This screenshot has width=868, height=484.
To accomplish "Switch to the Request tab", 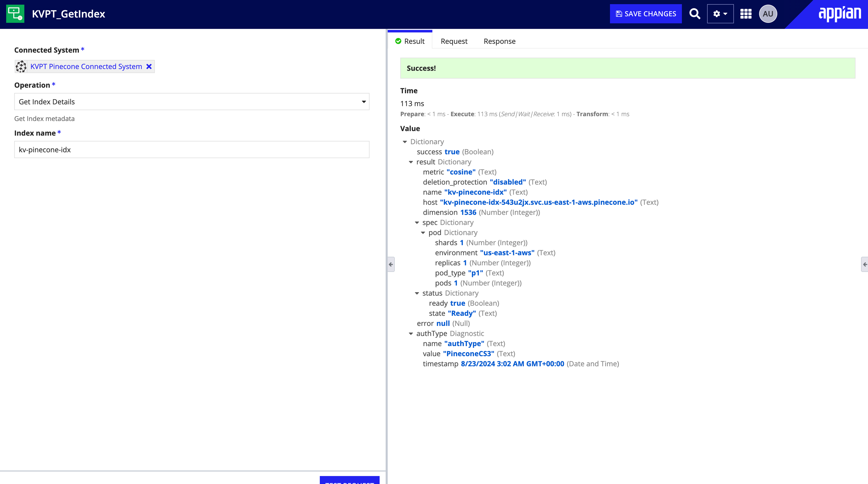I will click(x=454, y=41).
